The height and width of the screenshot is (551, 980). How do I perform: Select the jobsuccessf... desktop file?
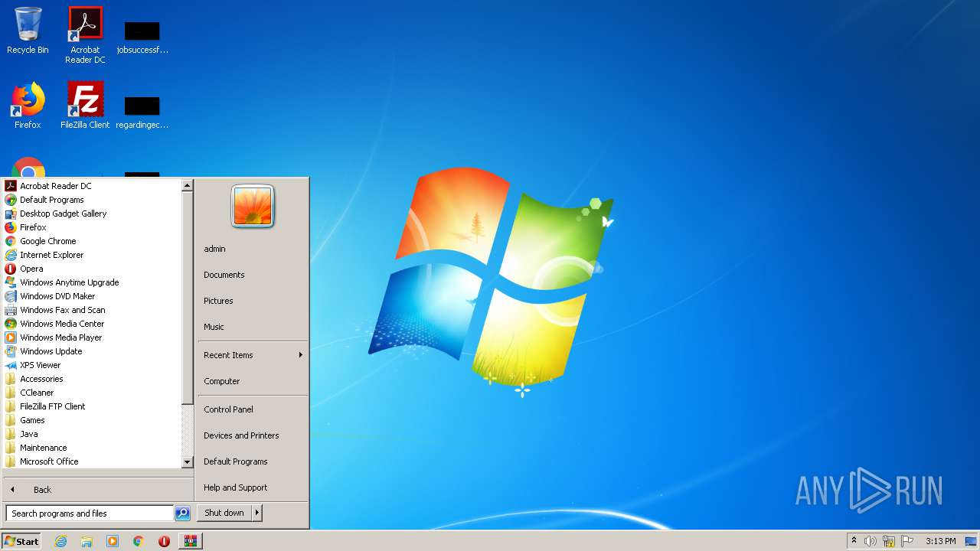[x=142, y=37]
